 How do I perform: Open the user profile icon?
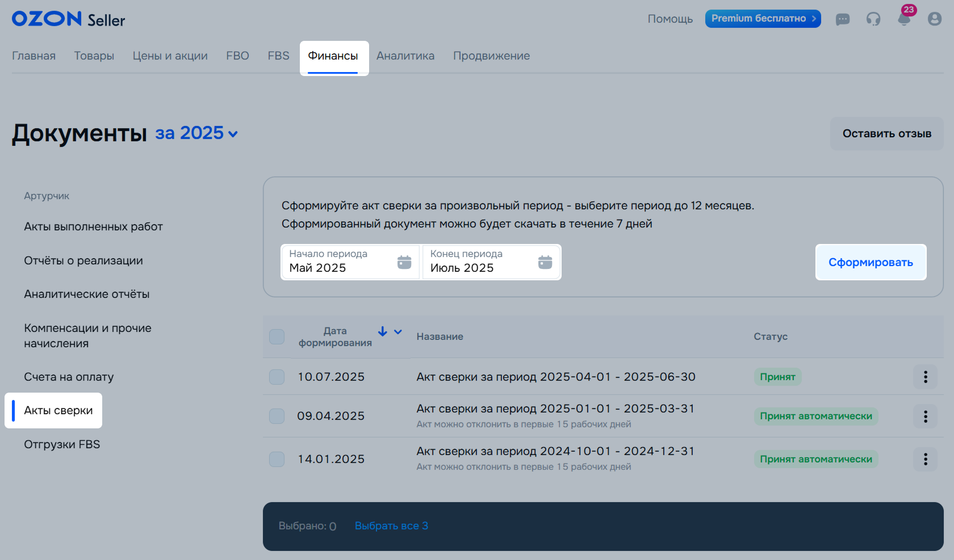click(x=935, y=19)
